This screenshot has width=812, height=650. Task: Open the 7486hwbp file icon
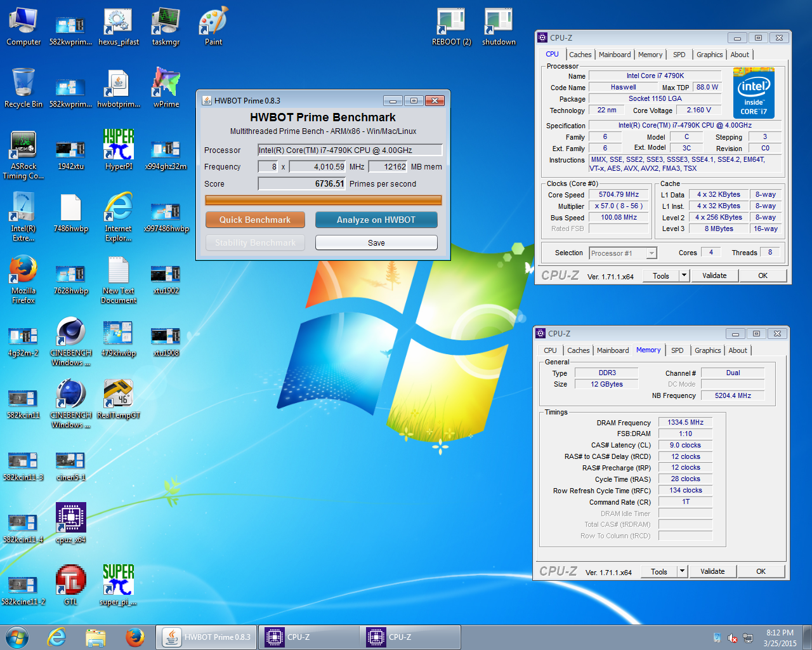[71, 213]
